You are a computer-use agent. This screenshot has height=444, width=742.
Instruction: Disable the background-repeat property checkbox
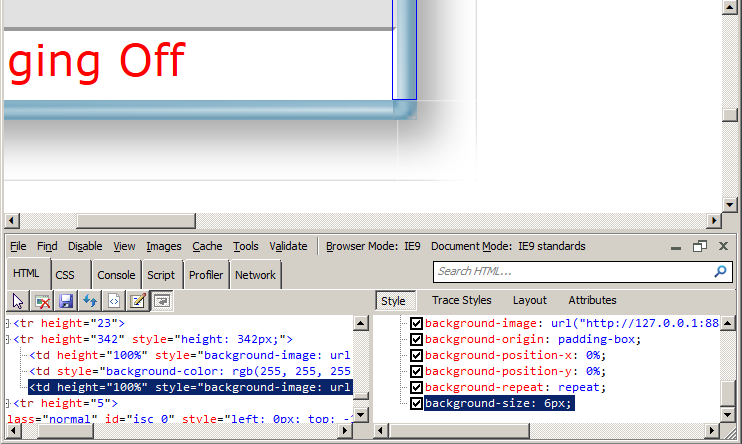coord(417,388)
